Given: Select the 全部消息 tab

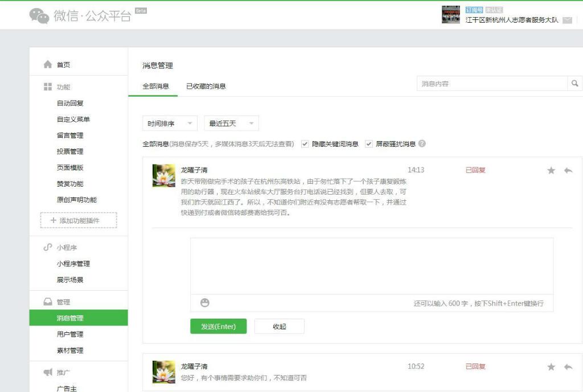Looking at the screenshot, I should point(155,86).
